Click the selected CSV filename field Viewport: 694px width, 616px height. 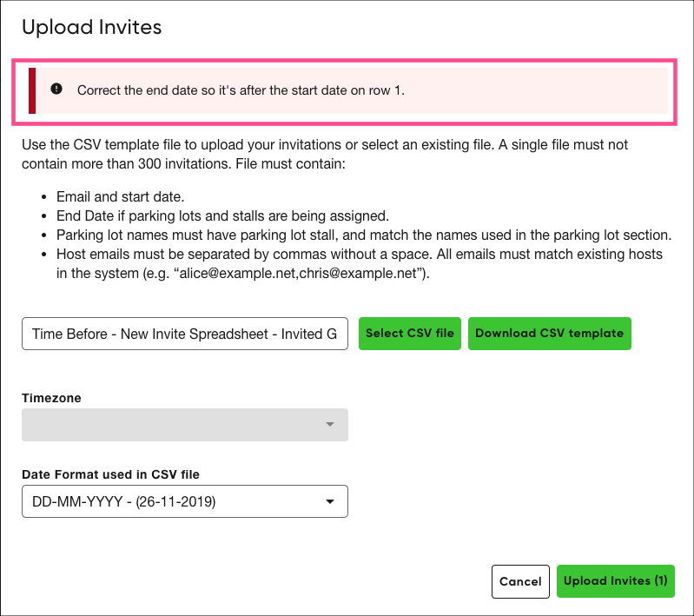[x=184, y=334]
